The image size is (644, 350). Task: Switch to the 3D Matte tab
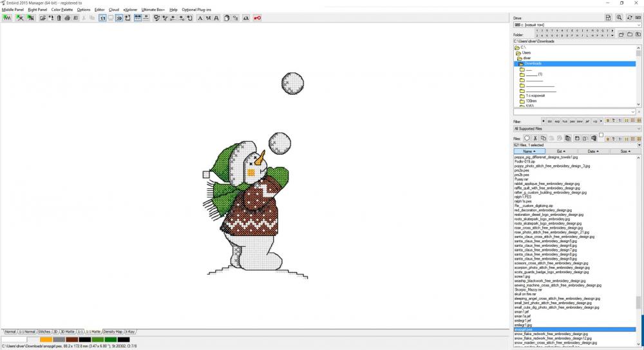coord(68,331)
